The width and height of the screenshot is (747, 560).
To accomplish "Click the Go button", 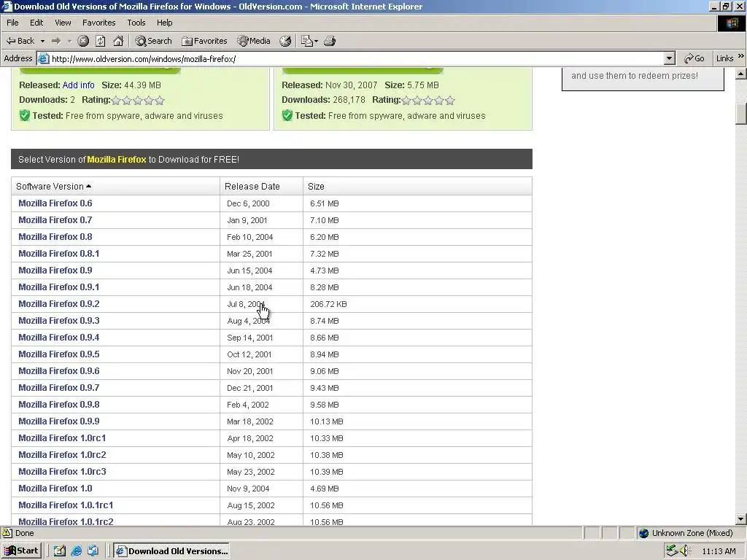I will (694, 58).
